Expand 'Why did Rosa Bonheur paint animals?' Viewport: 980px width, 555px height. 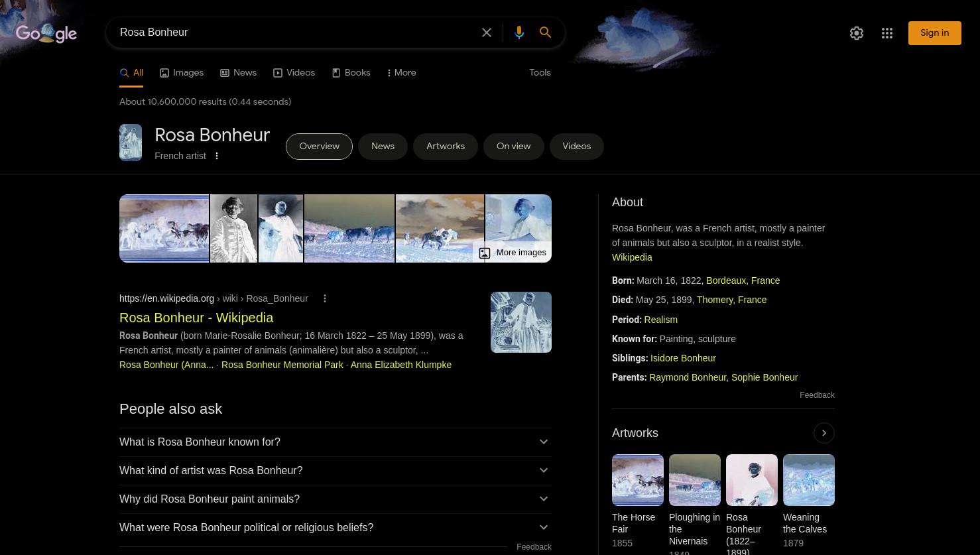click(336, 499)
